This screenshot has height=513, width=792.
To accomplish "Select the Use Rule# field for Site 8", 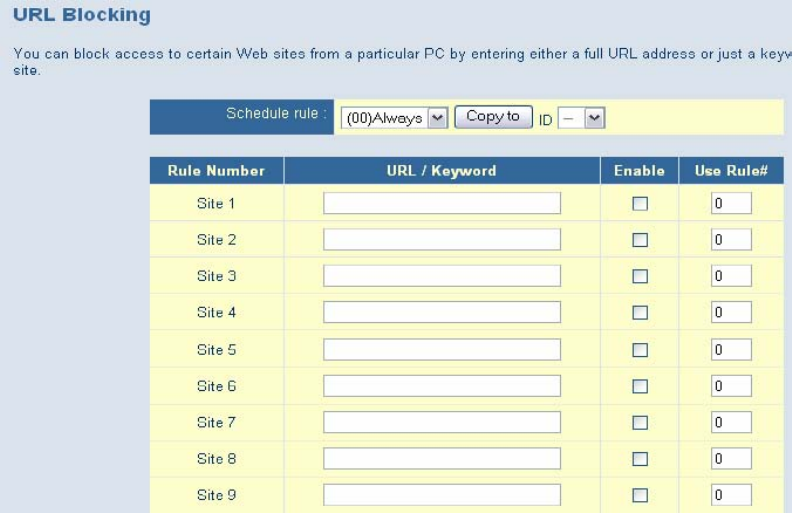I will click(730, 458).
